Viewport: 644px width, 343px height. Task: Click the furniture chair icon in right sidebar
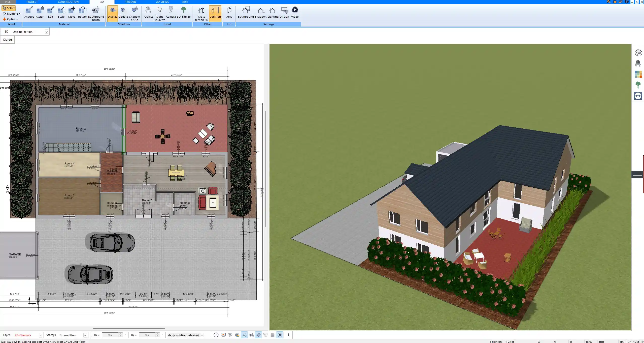638,63
